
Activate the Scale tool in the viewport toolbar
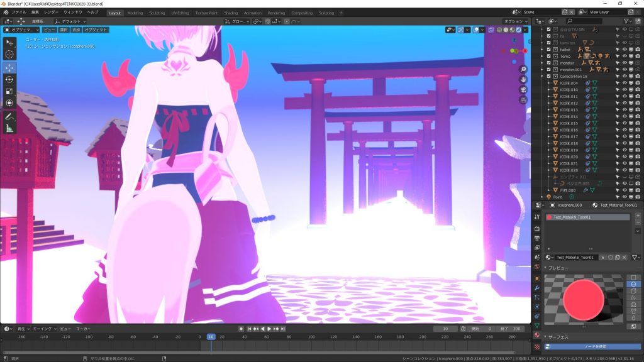(x=9, y=91)
